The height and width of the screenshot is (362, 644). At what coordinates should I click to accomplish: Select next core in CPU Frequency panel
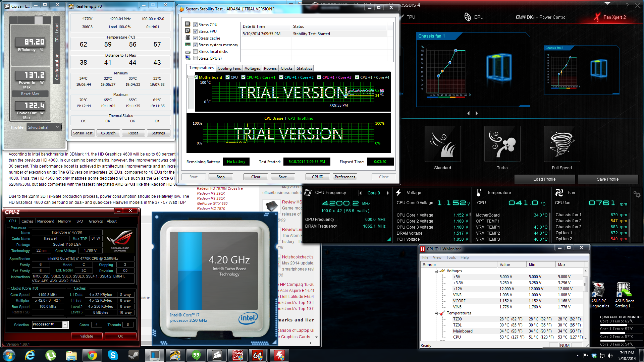[x=388, y=193]
